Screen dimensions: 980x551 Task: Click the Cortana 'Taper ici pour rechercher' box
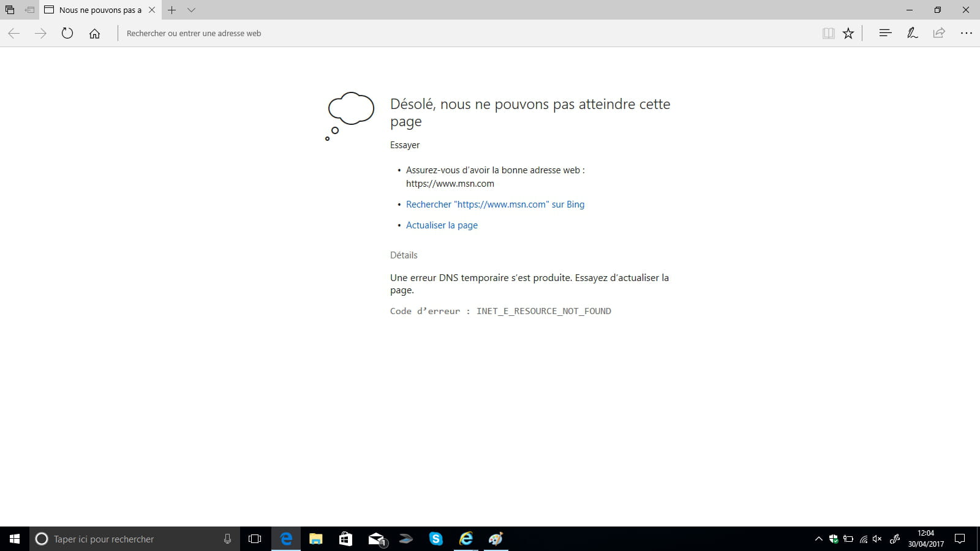pos(136,539)
